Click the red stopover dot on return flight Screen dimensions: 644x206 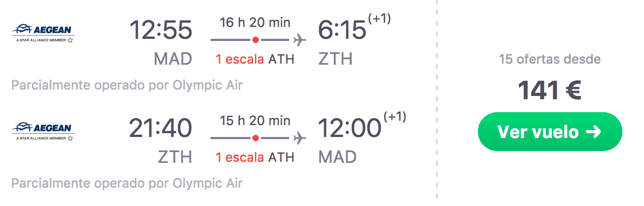pyautogui.click(x=256, y=138)
